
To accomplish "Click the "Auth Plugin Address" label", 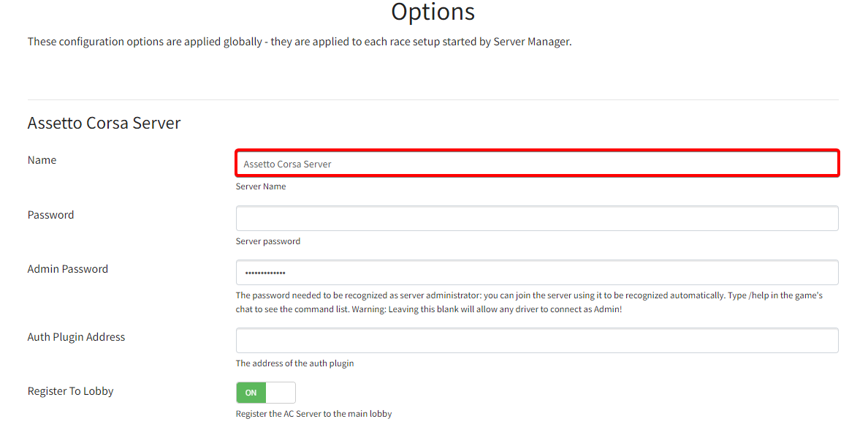I will point(76,337).
